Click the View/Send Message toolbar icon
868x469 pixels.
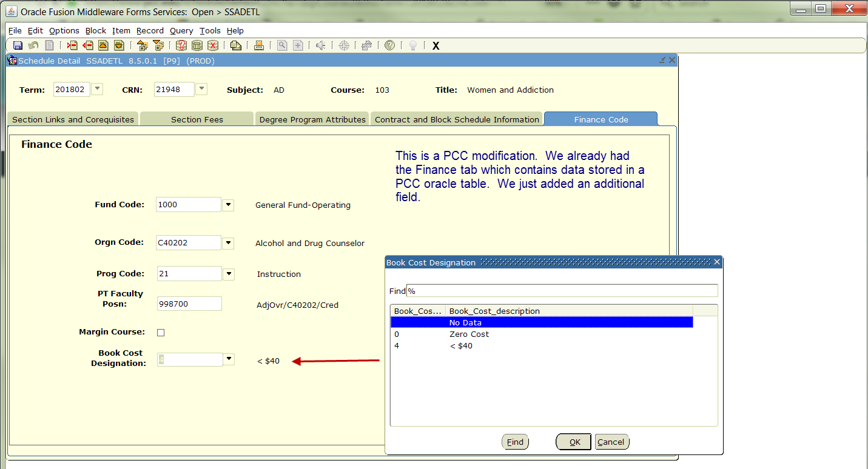point(236,45)
